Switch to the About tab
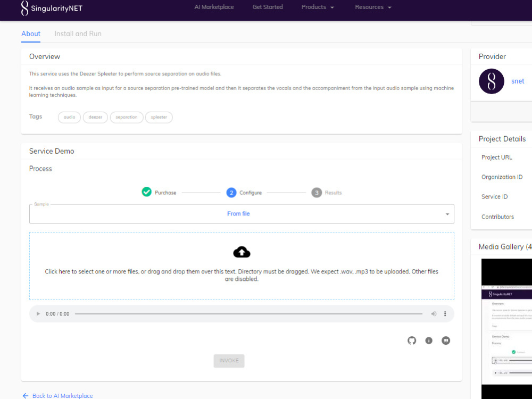This screenshot has width=532, height=399. [31, 34]
